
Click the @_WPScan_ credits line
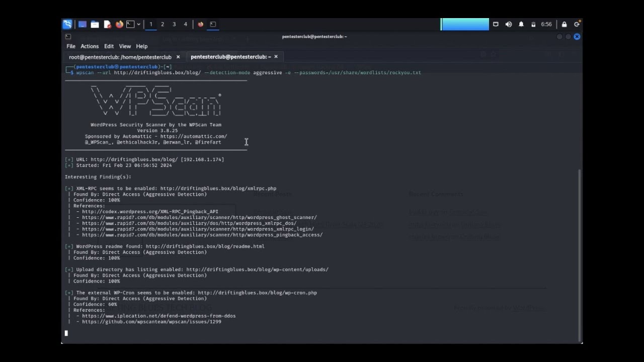point(153,142)
